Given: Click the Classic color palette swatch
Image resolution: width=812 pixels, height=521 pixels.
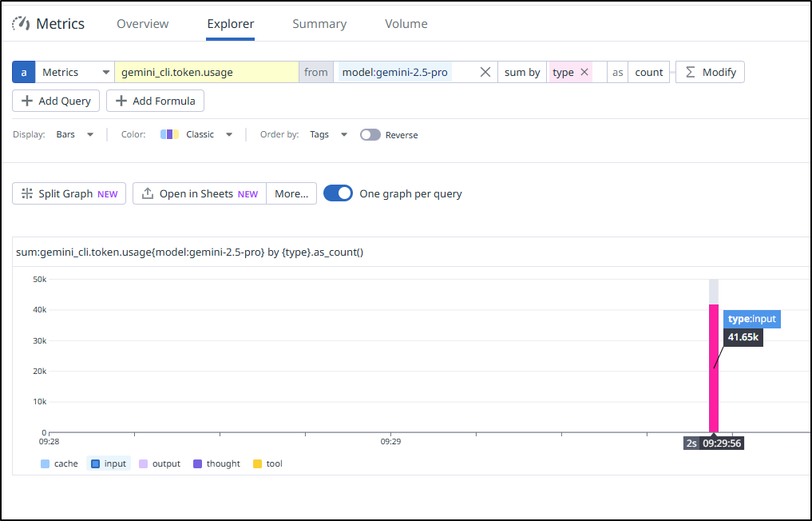Looking at the screenshot, I should pos(170,135).
